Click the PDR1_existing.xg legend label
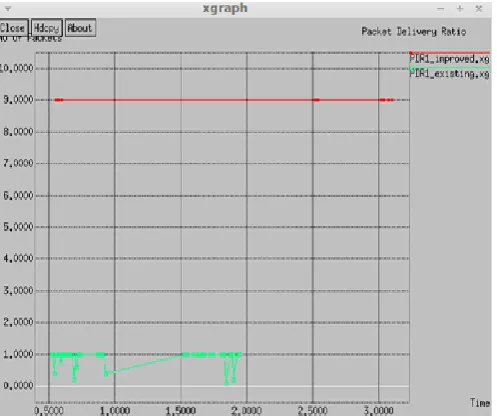The width and height of the screenshot is (497, 416). pyautogui.click(x=449, y=74)
